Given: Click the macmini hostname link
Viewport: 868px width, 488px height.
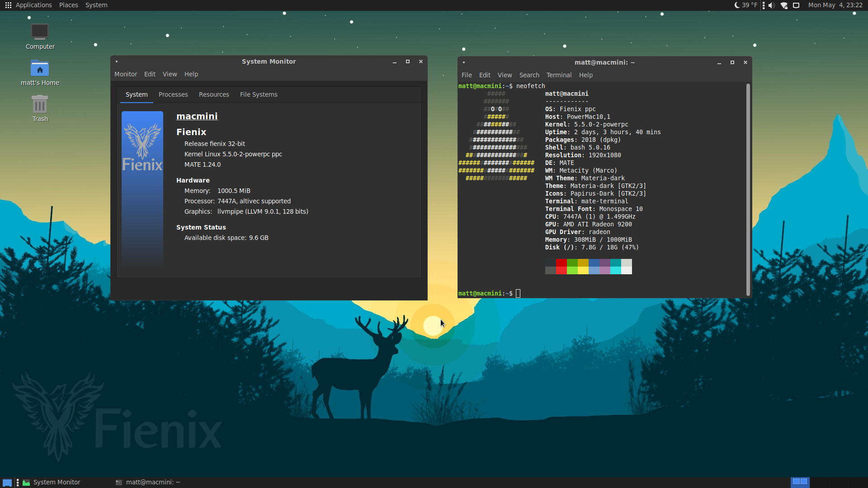Looking at the screenshot, I should [x=197, y=116].
